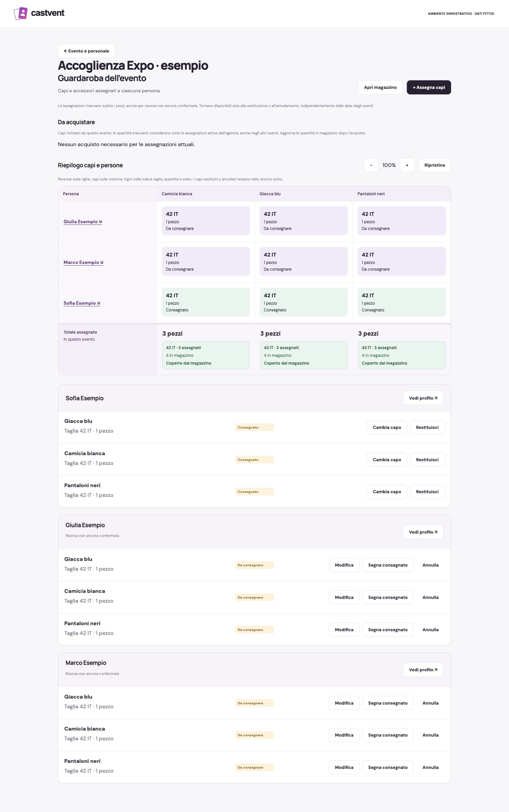Viewport: 509px width, 812px height.
Task: Jump to Giulia Esempio link in table
Action: [82, 222]
